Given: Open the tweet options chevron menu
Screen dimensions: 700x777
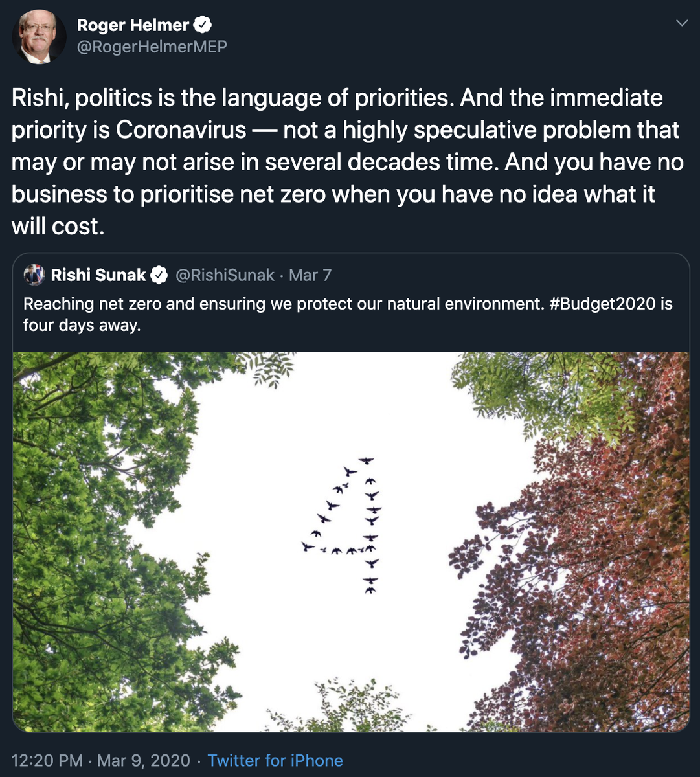Looking at the screenshot, I should tap(681, 23).
